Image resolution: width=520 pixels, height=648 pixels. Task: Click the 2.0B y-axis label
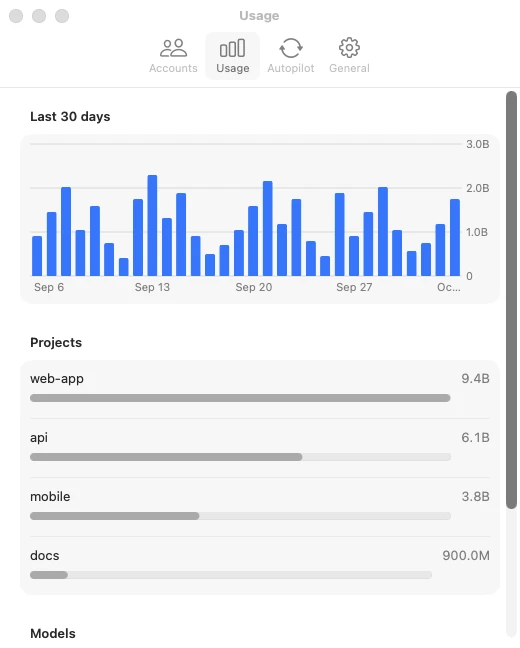[x=478, y=188]
